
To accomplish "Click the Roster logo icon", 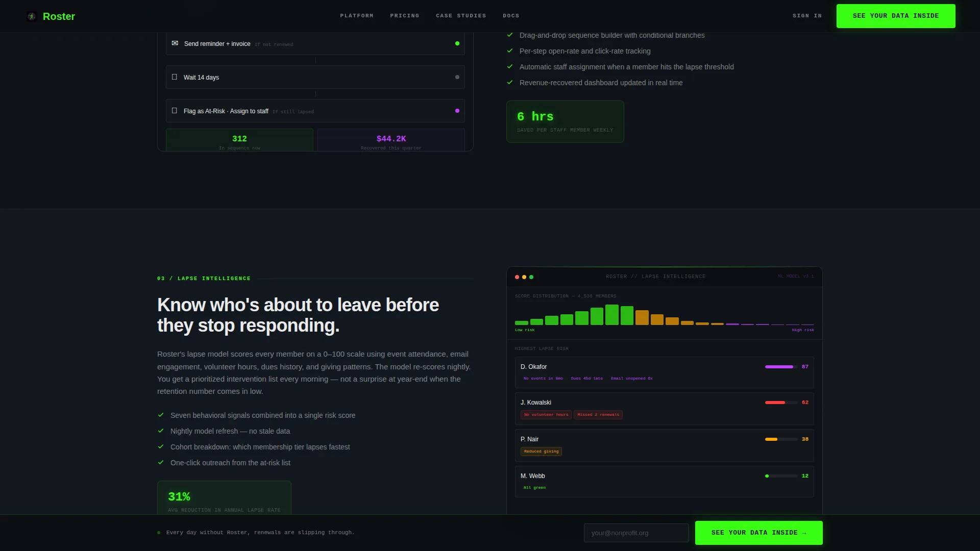I will (x=32, y=16).
